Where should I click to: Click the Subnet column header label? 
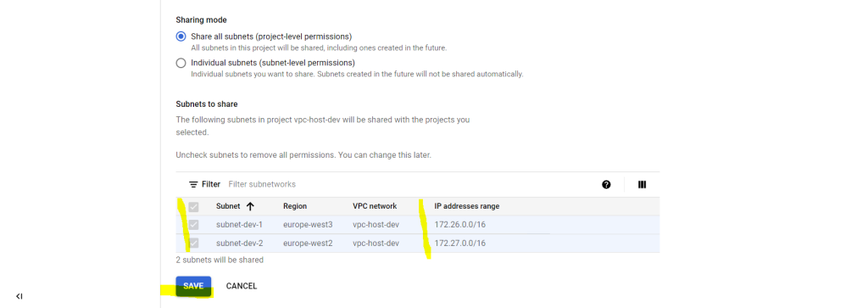click(x=228, y=206)
